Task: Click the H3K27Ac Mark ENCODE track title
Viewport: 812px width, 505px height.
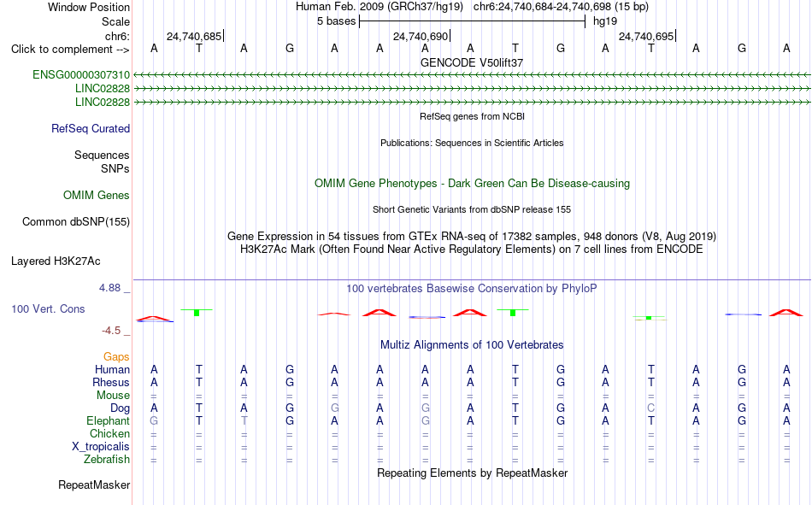Action: coord(472,250)
